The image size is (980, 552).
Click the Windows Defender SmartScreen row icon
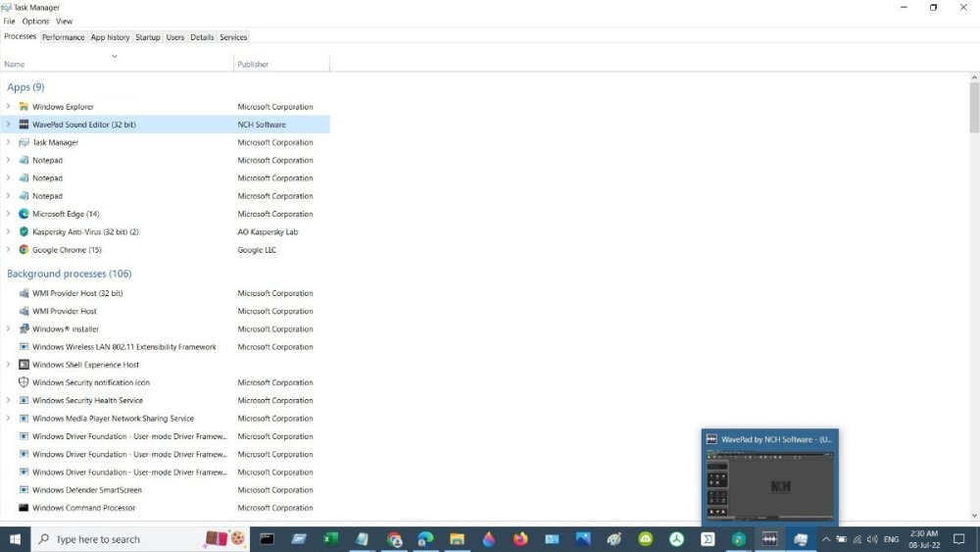click(x=24, y=489)
